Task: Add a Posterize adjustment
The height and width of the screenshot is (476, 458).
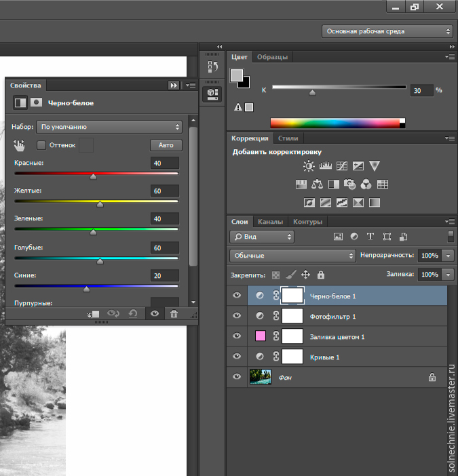Action: coord(326,202)
